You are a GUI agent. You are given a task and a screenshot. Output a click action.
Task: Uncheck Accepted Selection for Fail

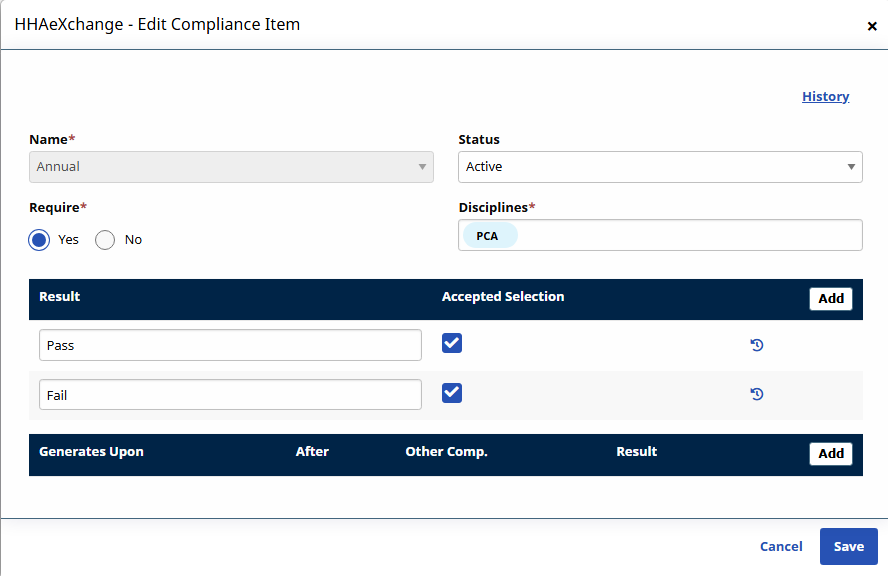point(452,393)
